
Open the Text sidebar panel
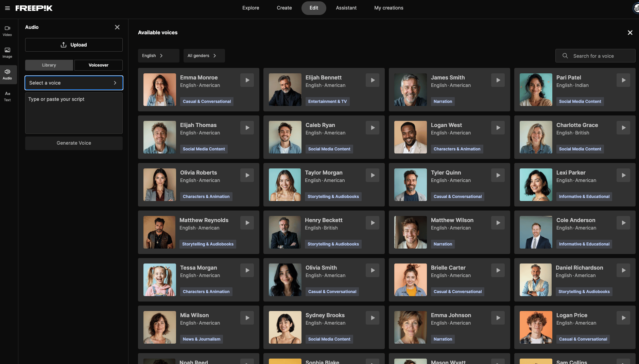(x=7, y=96)
